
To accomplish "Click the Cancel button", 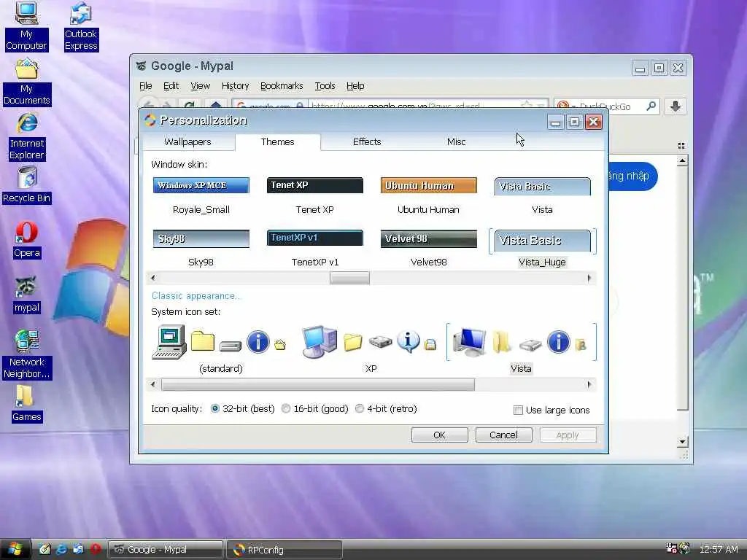I will click(503, 435).
